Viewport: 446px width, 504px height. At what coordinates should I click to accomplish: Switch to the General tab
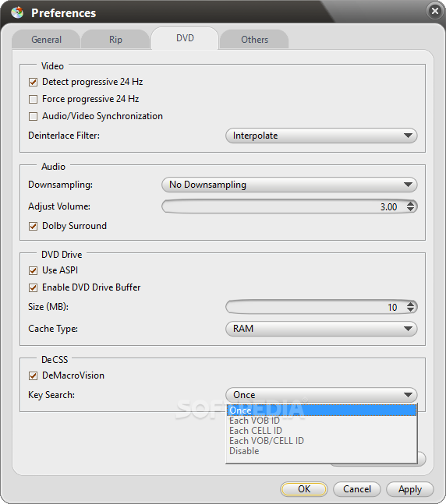[46, 40]
